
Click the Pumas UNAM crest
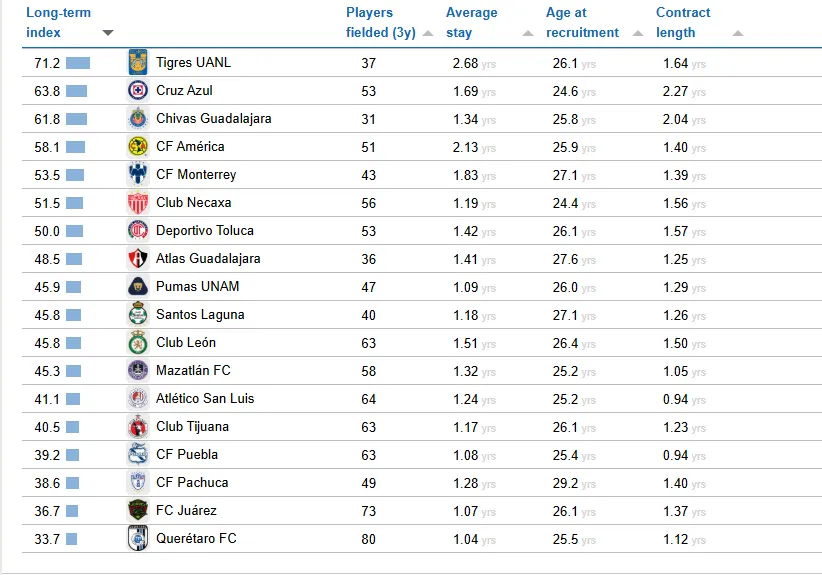pos(138,286)
